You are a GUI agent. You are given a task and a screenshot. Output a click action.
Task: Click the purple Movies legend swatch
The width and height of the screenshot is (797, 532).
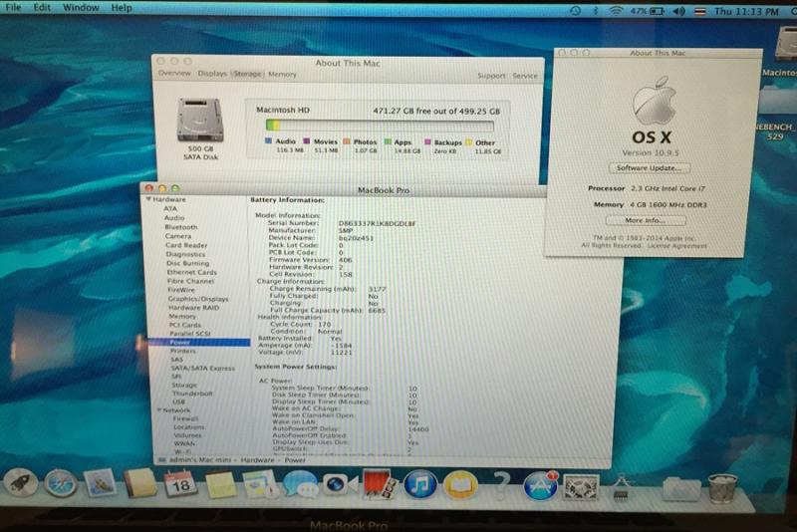click(x=307, y=141)
